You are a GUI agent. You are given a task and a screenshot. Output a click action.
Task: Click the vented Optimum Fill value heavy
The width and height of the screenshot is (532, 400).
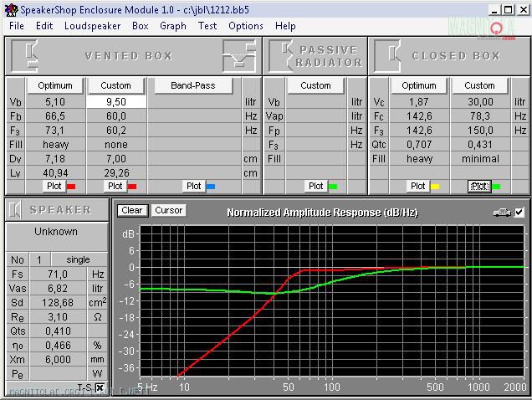56,145
